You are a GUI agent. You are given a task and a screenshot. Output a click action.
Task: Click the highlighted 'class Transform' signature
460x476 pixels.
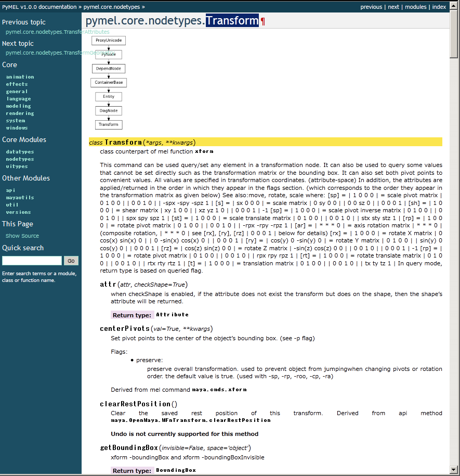265,142
